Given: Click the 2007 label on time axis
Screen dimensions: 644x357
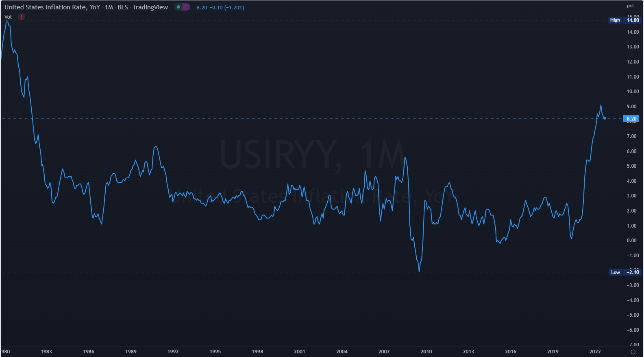Looking at the screenshot, I should 384,352.
